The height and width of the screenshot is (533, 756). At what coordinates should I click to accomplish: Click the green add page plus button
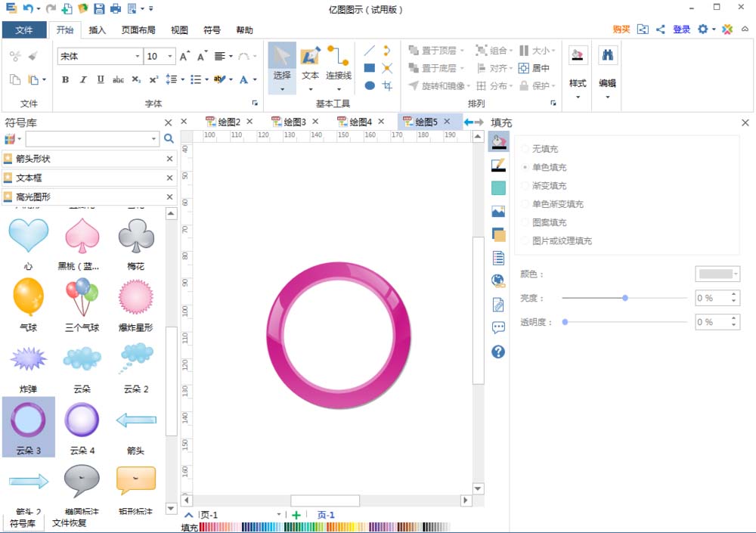pyautogui.click(x=296, y=515)
